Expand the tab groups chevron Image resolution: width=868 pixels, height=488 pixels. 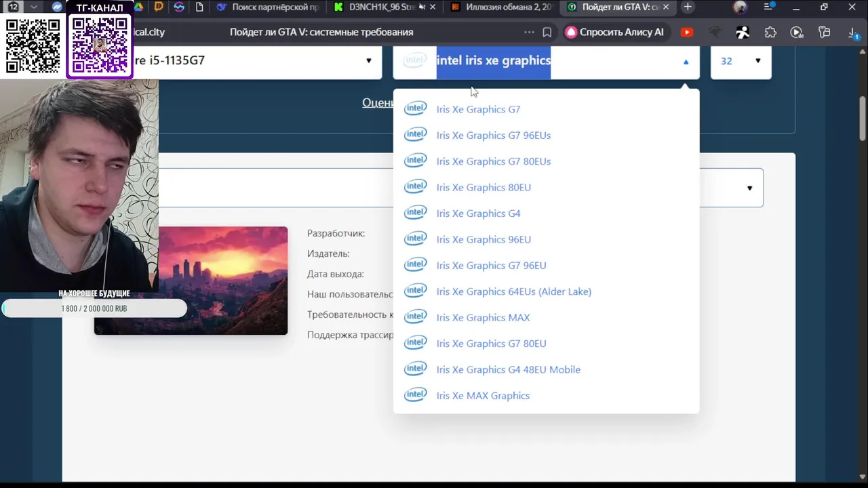point(33,7)
